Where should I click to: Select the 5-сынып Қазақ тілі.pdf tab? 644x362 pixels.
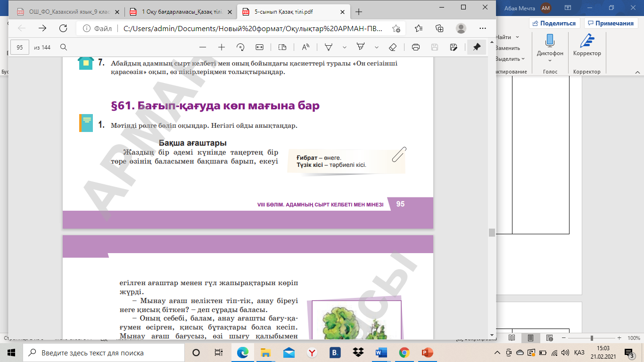point(292,12)
